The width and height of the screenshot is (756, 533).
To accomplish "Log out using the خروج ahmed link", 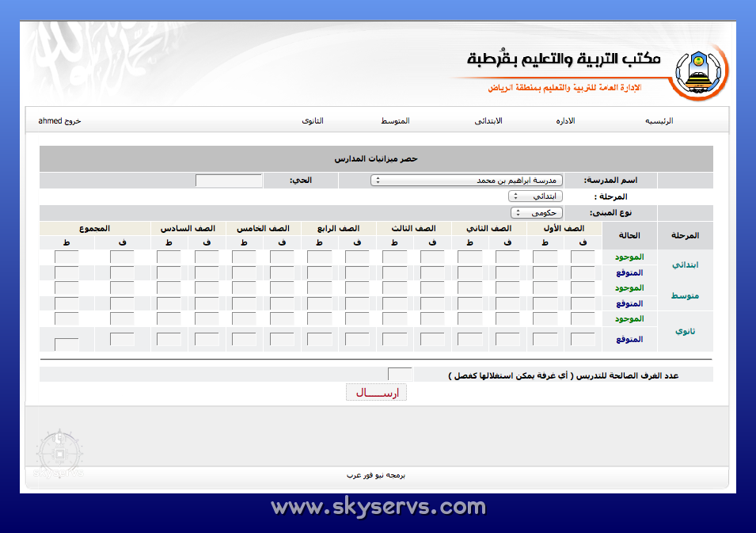I will (60, 121).
